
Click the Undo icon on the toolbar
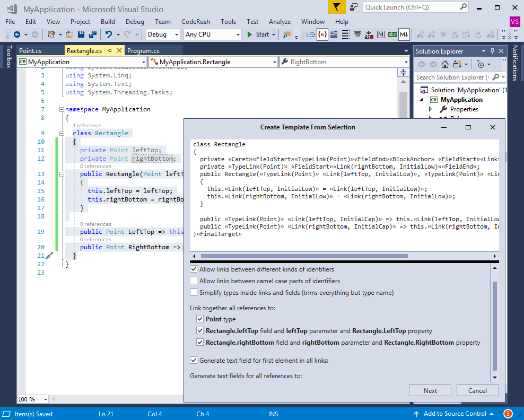(109, 33)
